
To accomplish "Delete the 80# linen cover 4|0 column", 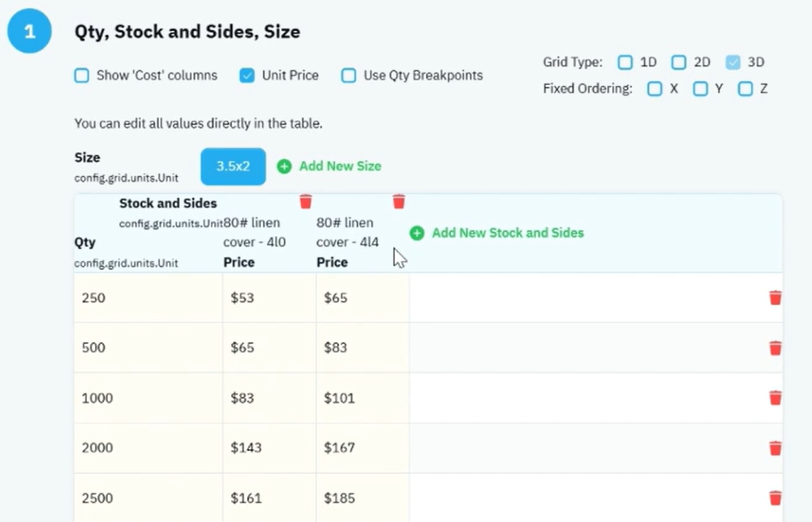I will pyautogui.click(x=306, y=201).
